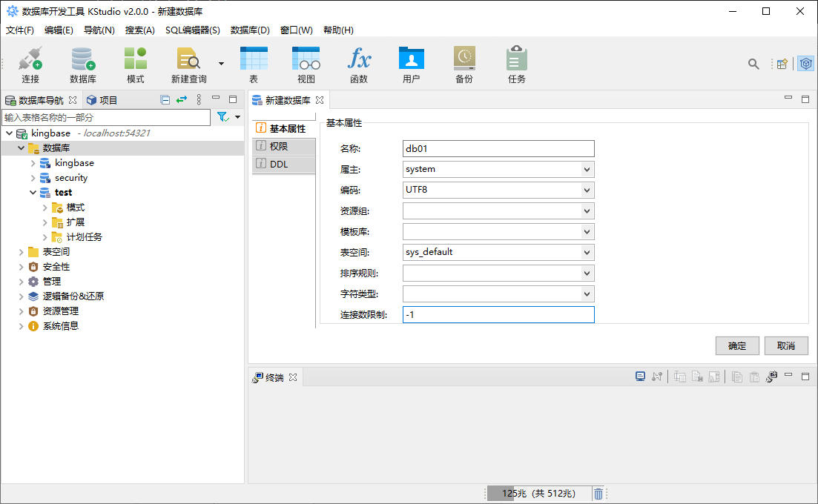Collapse the test database node
The width and height of the screenshot is (818, 504).
[33, 193]
